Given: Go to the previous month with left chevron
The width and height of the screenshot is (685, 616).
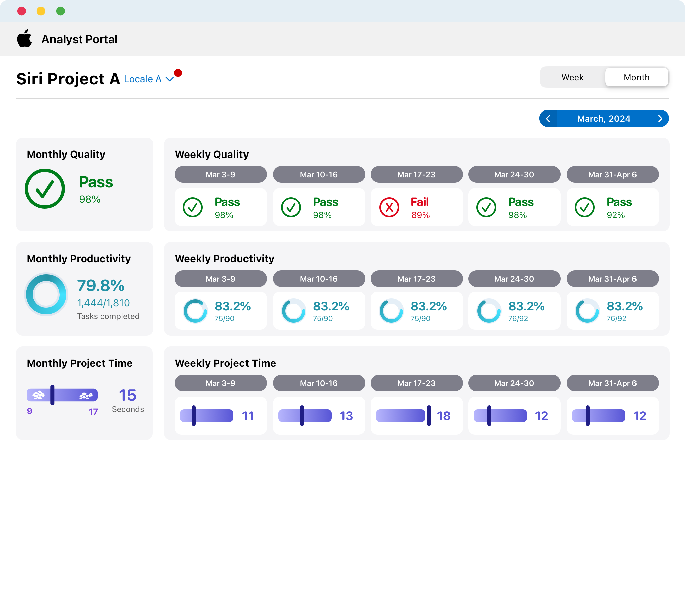Looking at the screenshot, I should click(x=548, y=118).
